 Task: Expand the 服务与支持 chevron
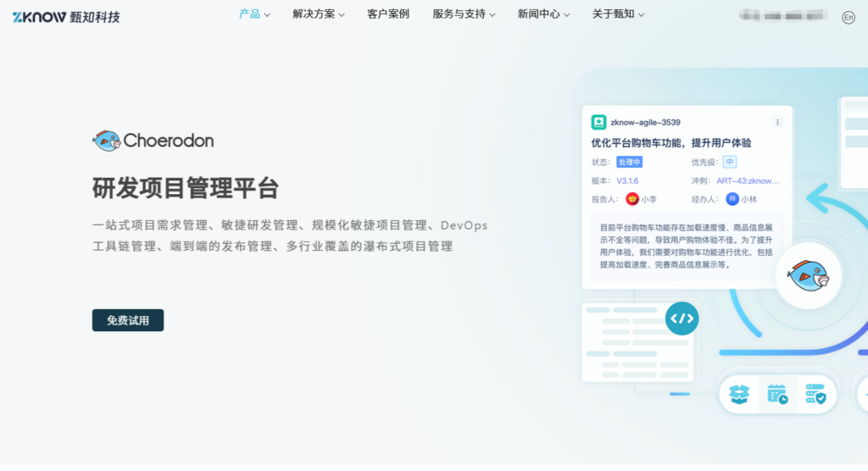pyautogui.click(x=492, y=15)
